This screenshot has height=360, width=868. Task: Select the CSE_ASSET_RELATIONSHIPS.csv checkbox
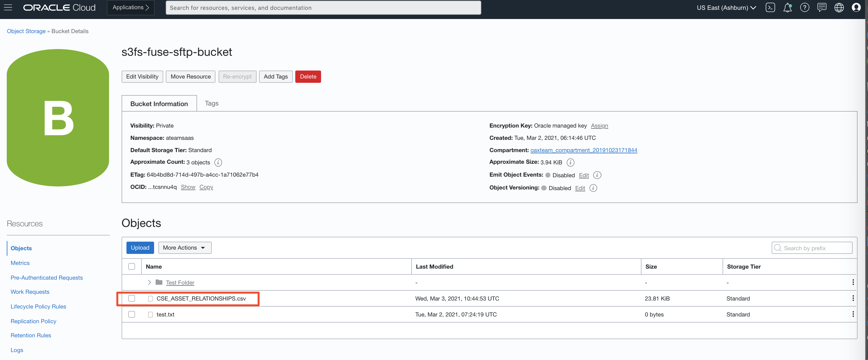pyautogui.click(x=132, y=298)
